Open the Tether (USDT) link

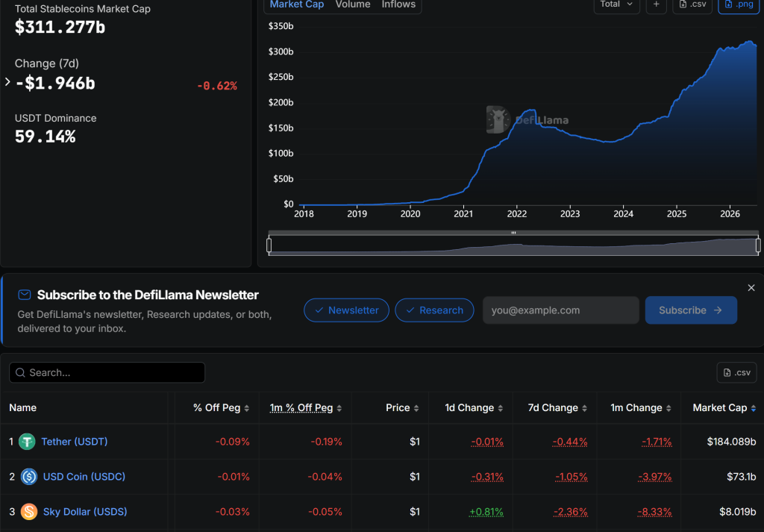coord(74,442)
